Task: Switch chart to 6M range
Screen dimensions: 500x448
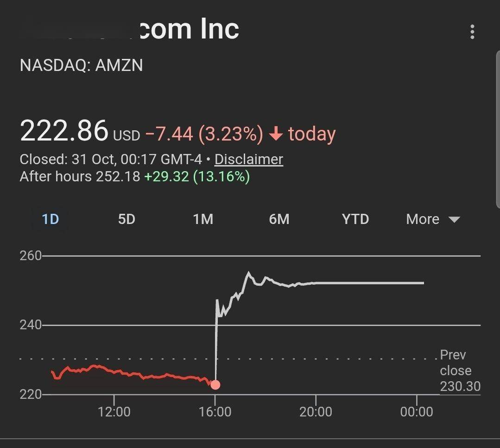Action: point(279,219)
